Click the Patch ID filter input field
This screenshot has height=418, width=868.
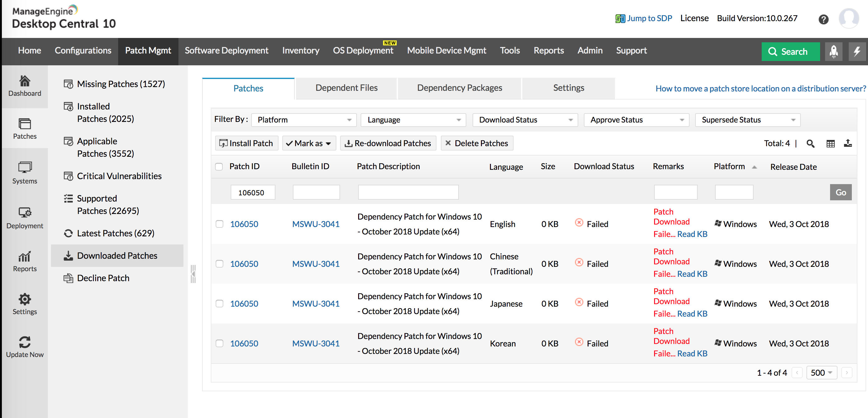pyautogui.click(x=253, y=193)
